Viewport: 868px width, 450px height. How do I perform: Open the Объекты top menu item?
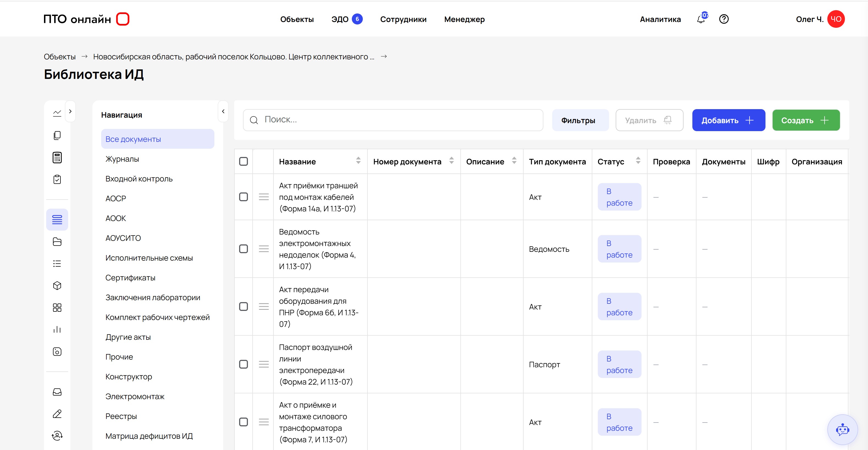(297, 19)
